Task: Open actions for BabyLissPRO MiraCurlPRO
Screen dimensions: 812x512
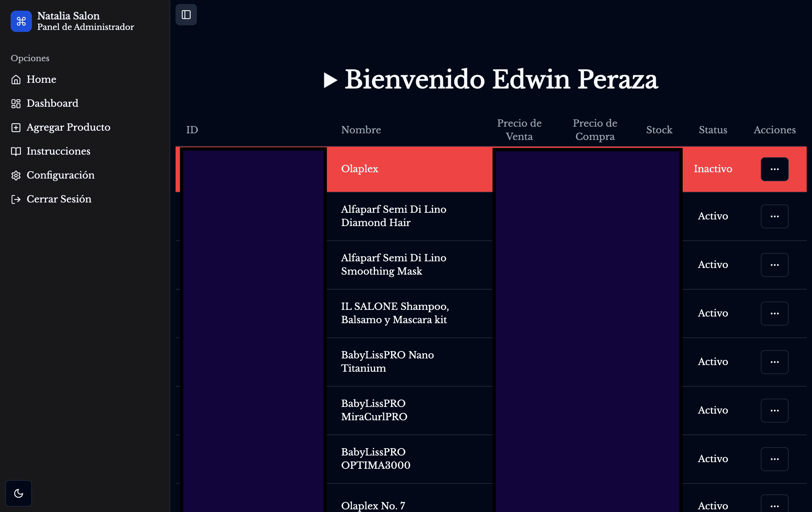Action: (774, 411)
